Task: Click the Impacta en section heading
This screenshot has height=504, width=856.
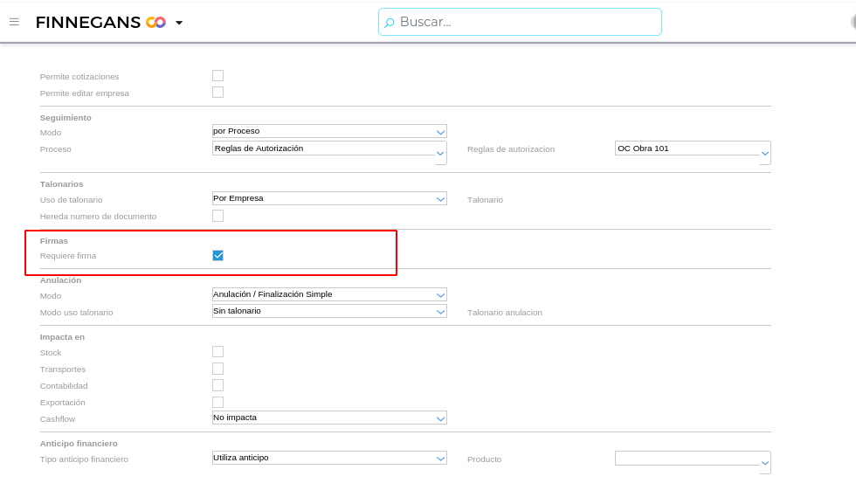Action: pos(62,337)
